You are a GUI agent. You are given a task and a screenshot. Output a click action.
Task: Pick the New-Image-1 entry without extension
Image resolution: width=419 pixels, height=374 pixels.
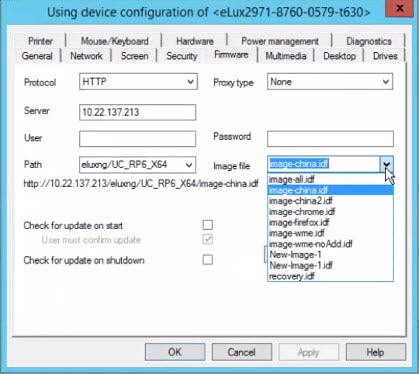(x=330, y=255)
